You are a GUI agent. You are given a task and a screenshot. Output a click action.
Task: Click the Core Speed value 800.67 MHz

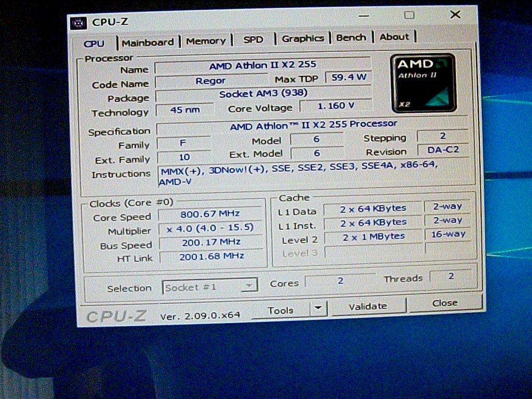210,214
